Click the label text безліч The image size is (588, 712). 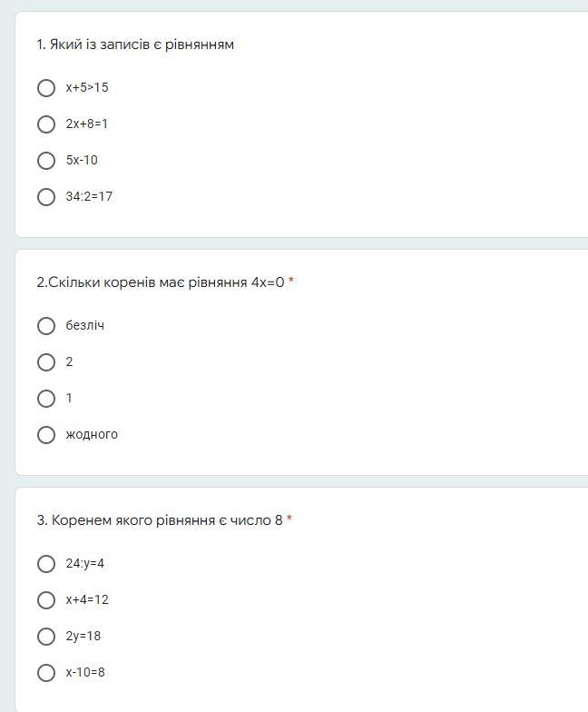pyautogui.click(x=85, y=325)
